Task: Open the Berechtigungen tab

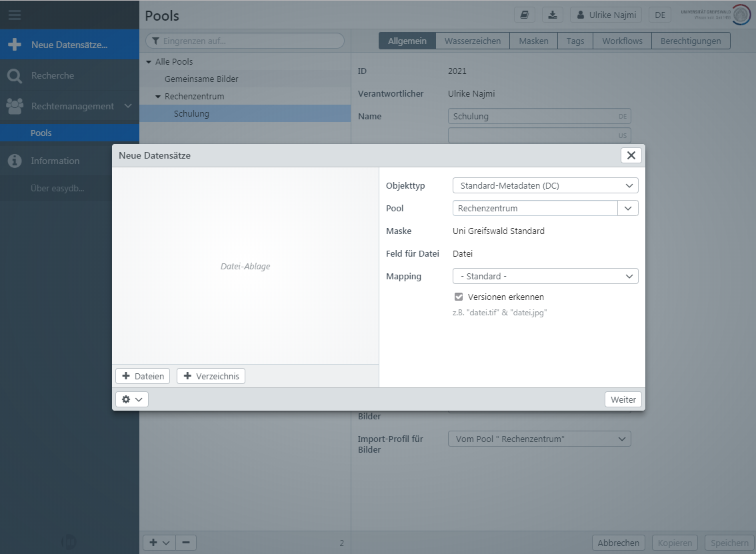Action: pyautogui.click(x=691, y=41)
